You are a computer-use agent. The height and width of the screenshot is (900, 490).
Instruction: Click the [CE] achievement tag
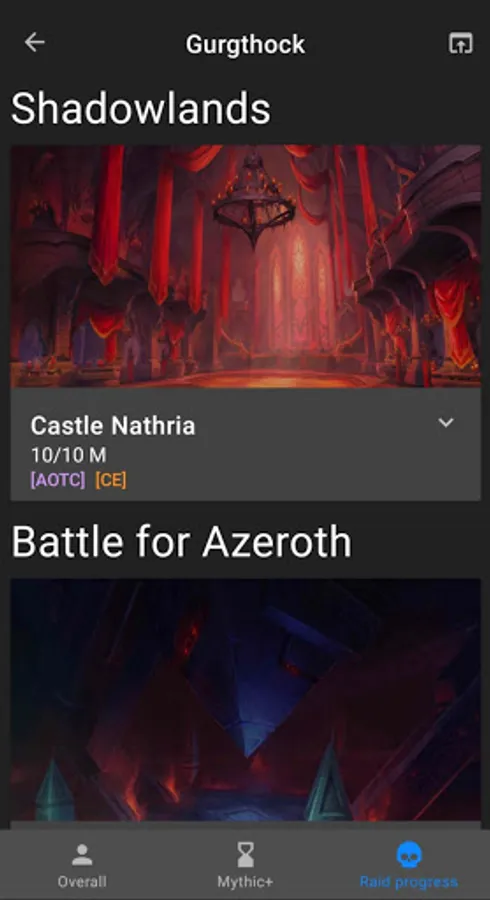pyautogui.click(x=111, y=480)
